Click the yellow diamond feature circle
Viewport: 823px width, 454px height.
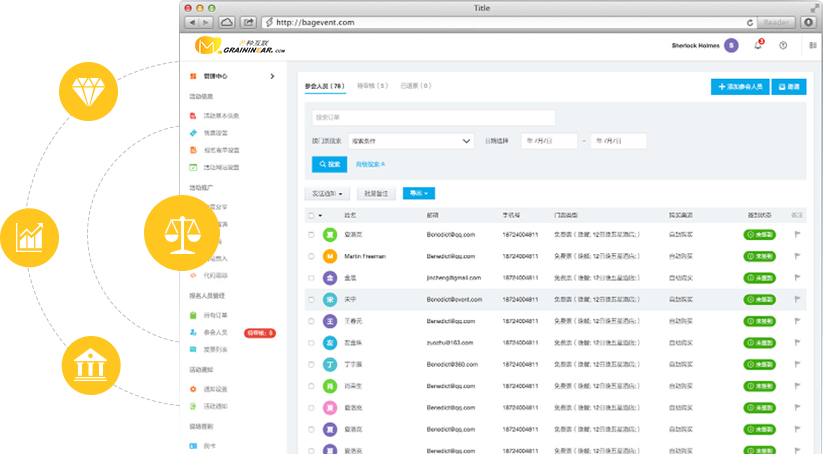pos(88,91)
